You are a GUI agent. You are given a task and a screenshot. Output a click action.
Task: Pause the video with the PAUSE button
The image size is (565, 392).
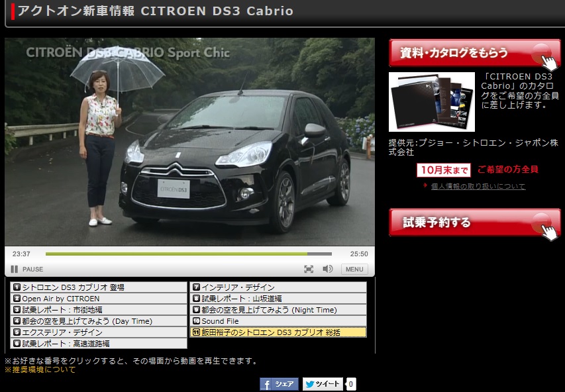pos(27,269)
